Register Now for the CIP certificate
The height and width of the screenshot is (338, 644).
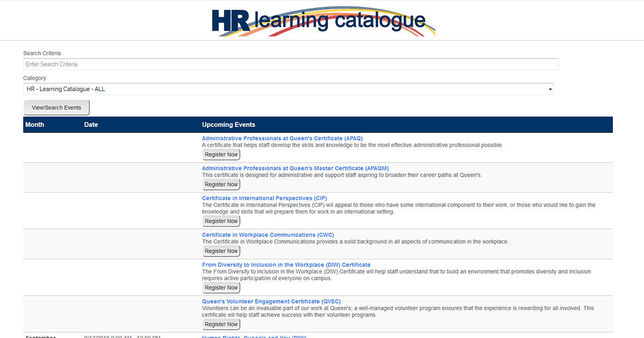221,221
